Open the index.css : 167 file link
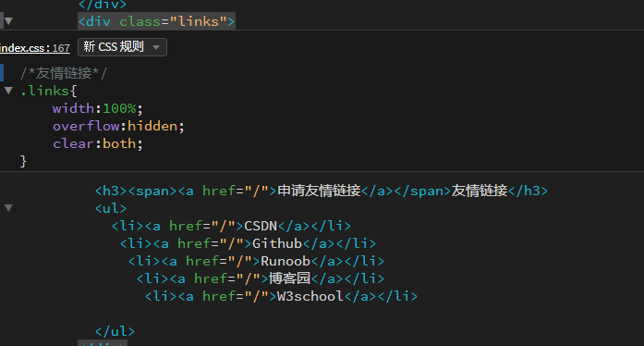Image resolution: width=644 pixels, height=346 pixels. (35, 48)
